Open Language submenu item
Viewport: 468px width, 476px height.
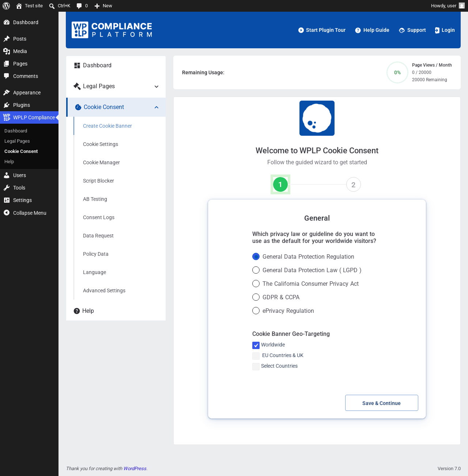(x=95, y=272)
